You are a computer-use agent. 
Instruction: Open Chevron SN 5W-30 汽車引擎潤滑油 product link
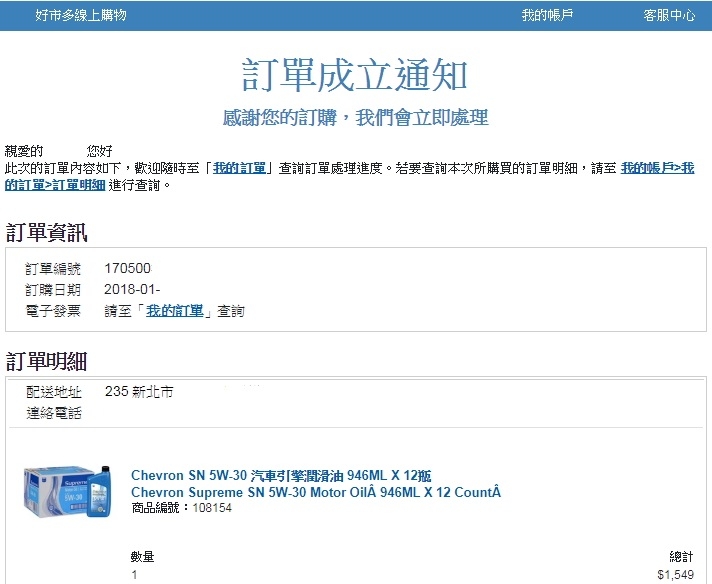(281, 475)
